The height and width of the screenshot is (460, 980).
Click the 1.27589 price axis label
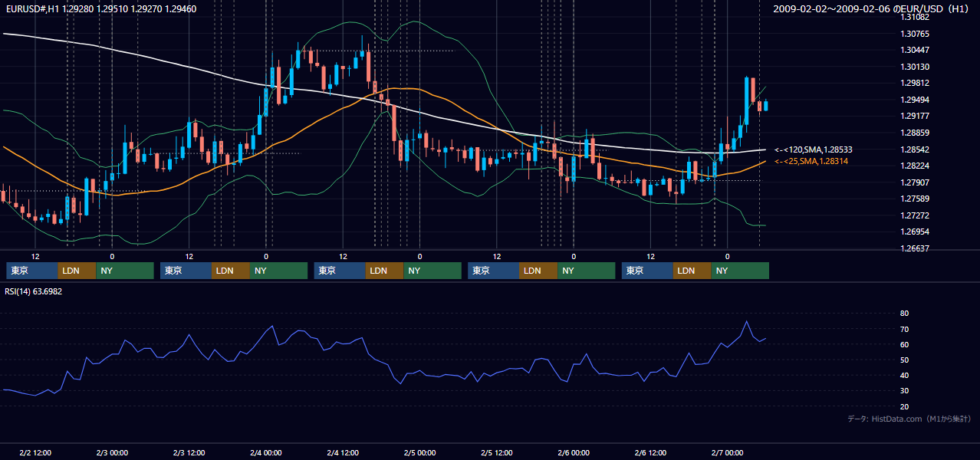click(x=915, y=199)
